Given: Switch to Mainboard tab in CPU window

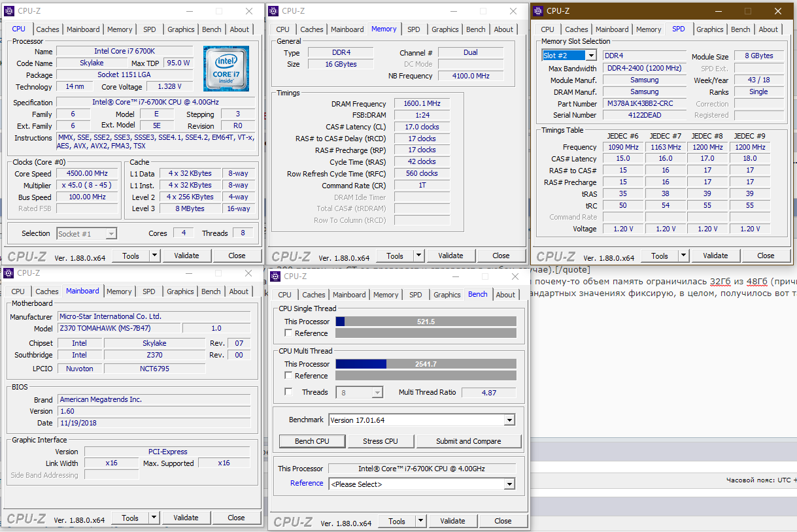Looking at the screenshot, I should pyautogui.click(x=83, y=29).
